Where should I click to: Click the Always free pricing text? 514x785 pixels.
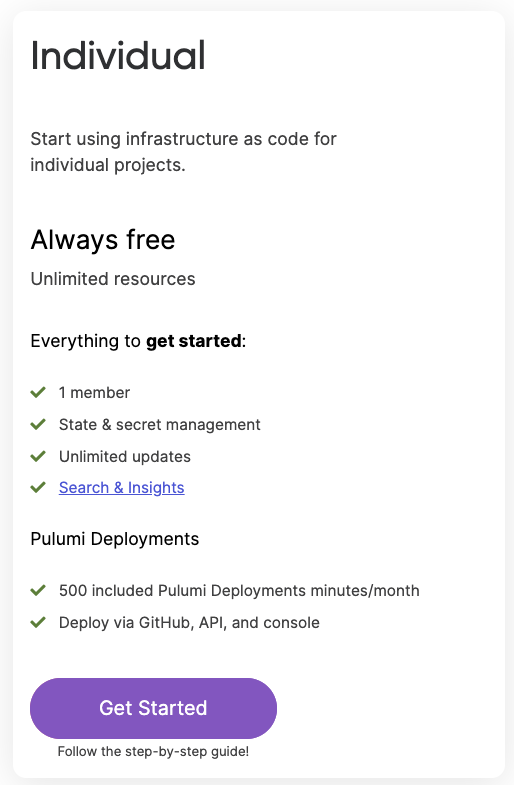[x=103, y=239]
